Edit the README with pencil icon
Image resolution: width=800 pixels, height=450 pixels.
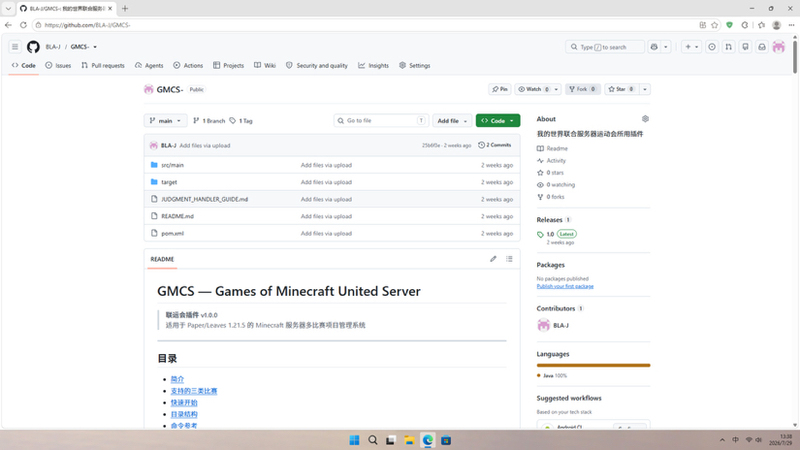(493, 259)
